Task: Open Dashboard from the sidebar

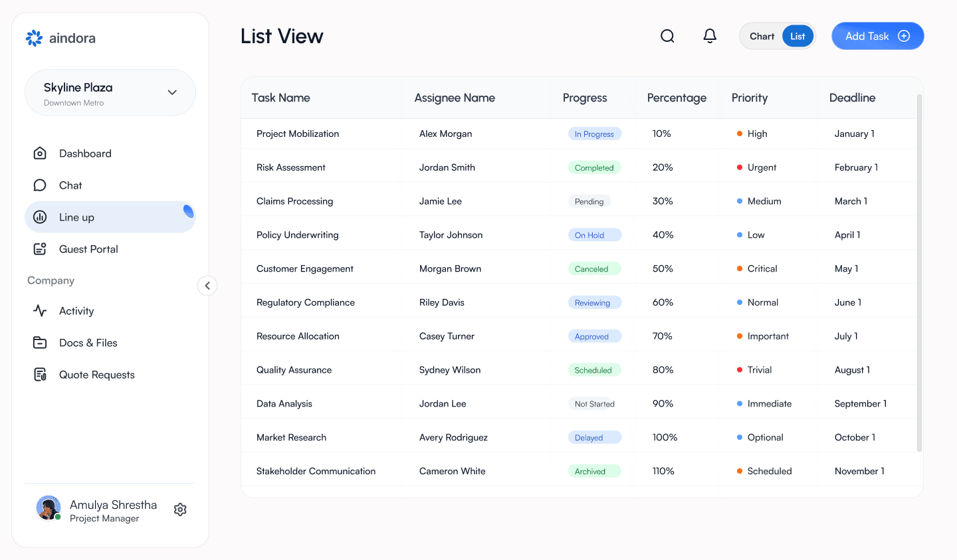Action: pos(110,153)
